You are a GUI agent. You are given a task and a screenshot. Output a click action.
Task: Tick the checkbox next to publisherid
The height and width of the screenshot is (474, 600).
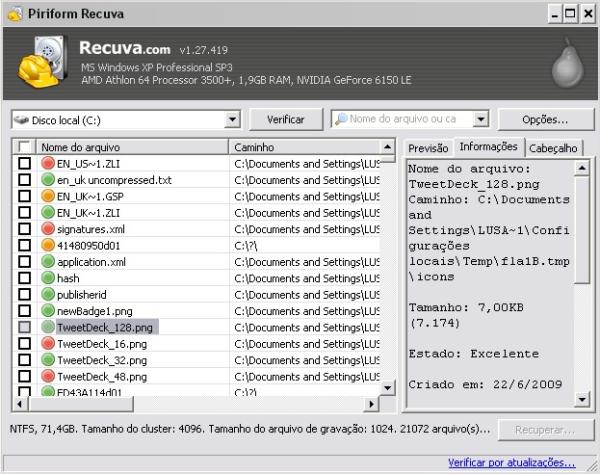pyautogui.click(x=25, y=294)
